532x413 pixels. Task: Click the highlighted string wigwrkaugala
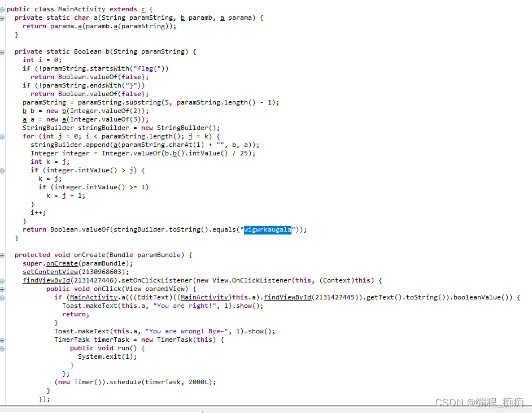tap(267, 229)
